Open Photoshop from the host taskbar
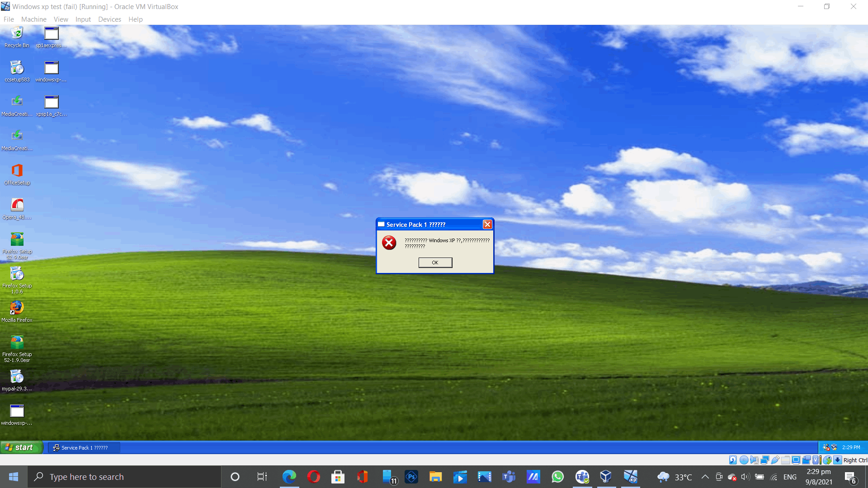Screen dimensions: 868x488 pyautogui.click(x=411, y=477)
